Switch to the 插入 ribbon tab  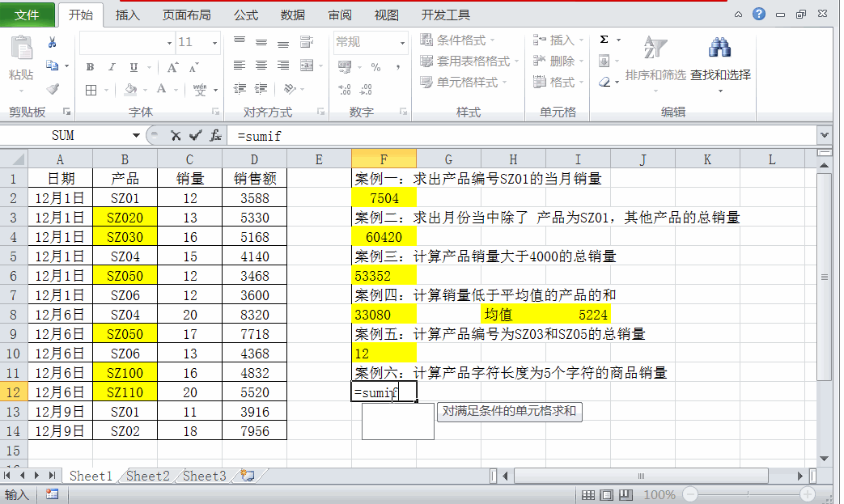128,15
